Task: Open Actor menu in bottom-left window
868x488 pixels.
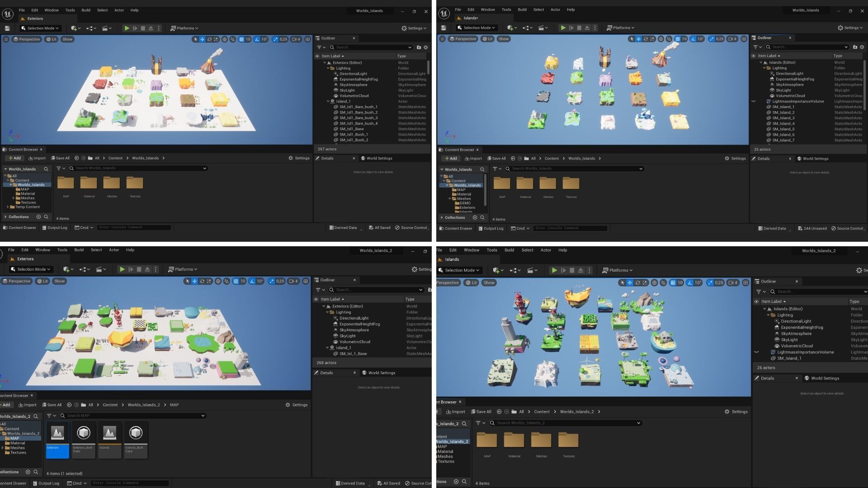Action: [x=114, y=250]
